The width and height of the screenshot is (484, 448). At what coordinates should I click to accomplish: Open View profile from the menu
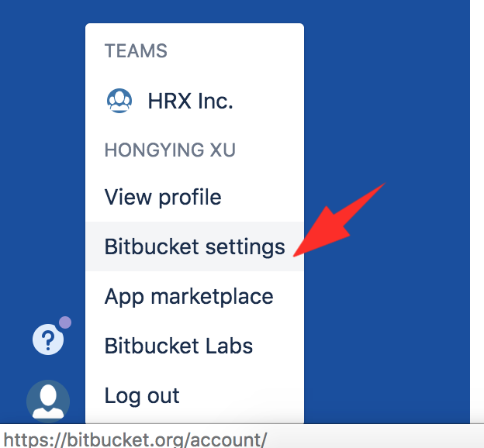[163, 197]
